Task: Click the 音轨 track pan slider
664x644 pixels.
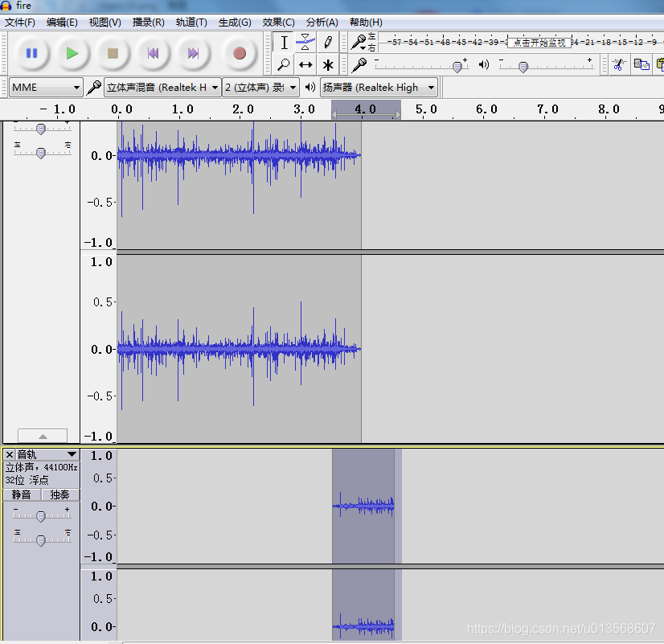Action: point(43,539)
